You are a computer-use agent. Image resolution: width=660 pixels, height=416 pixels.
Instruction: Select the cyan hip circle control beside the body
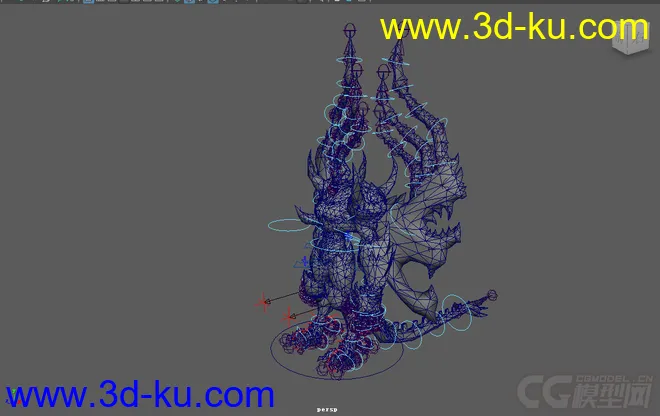click(x=290, y=225)
